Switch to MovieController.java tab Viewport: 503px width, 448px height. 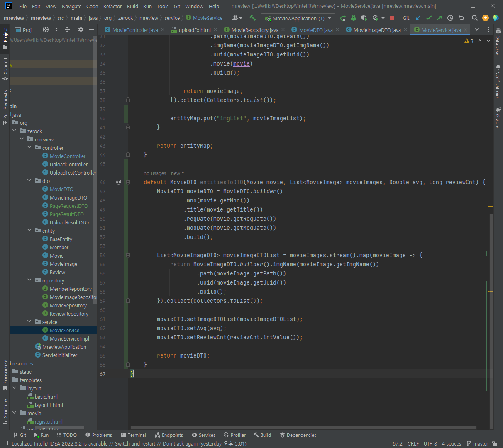point(135,30)
